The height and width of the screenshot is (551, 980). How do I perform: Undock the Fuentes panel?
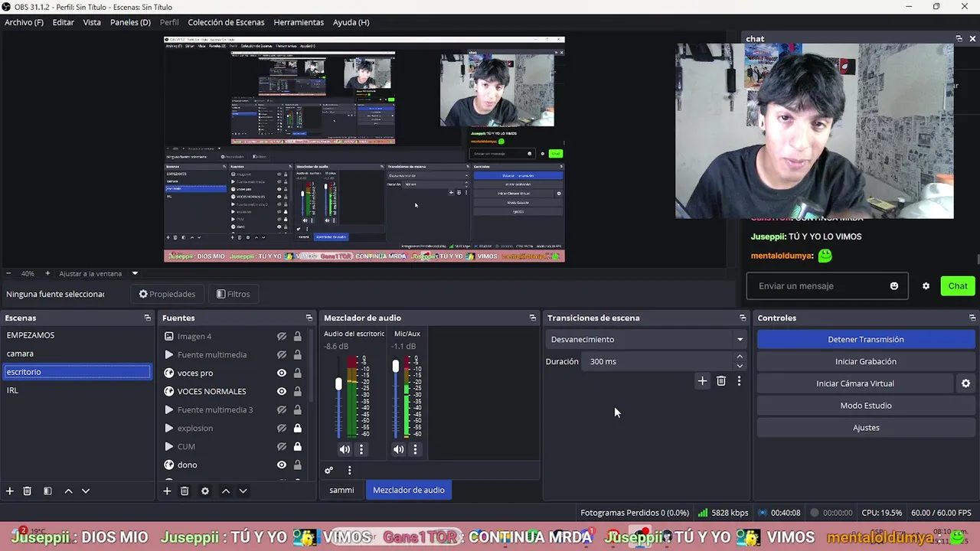pyautogui.click(x=309, y=318)
